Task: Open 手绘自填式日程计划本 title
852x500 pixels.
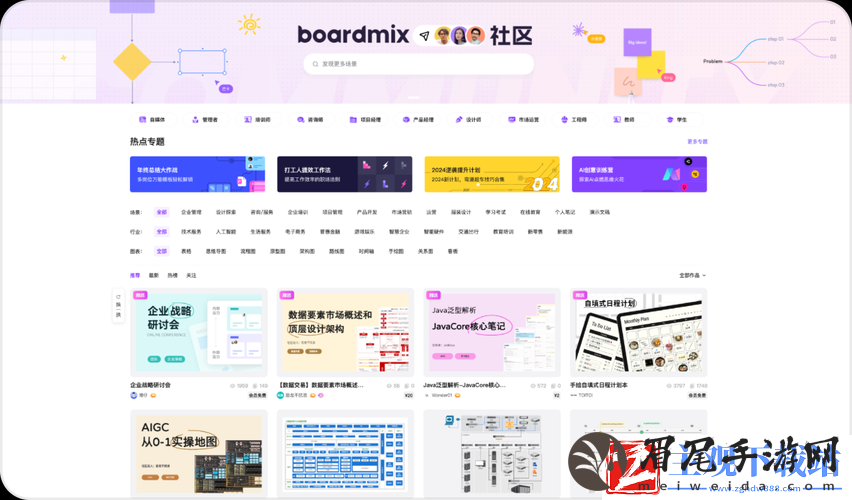Action: (599, 385)
